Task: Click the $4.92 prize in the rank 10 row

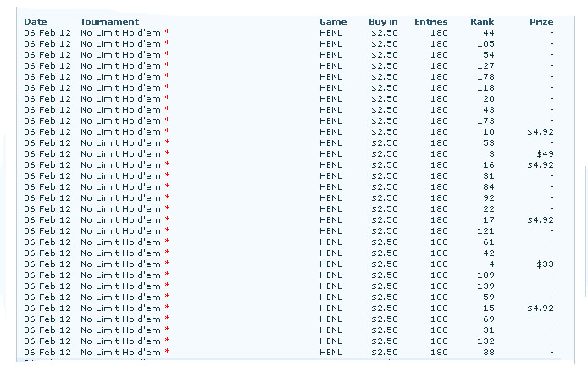Action: (x=541, y=132)
